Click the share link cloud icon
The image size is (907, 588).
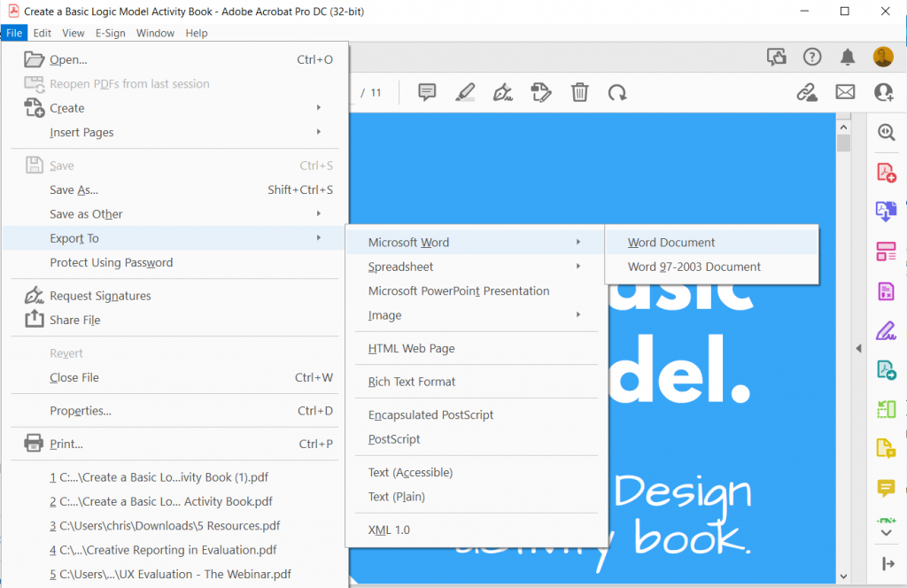pos(807,92)
